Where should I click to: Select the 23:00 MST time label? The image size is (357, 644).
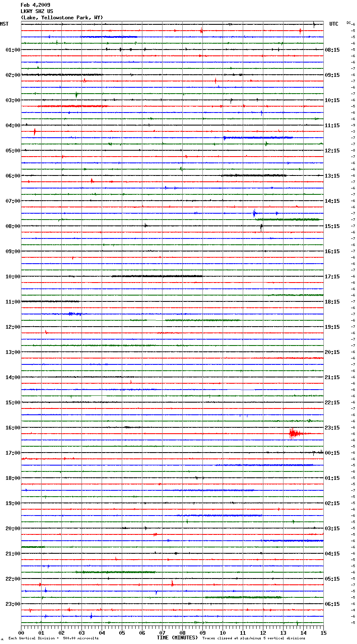[13, 604]
